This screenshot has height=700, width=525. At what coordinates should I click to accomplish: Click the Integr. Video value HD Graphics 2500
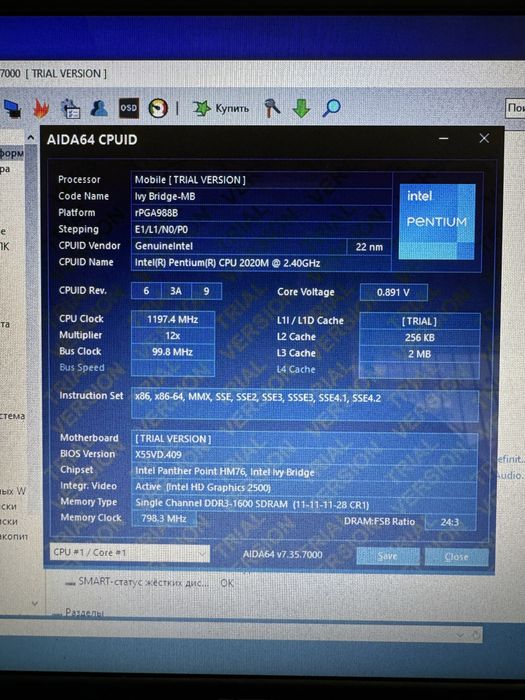(304, 488)
